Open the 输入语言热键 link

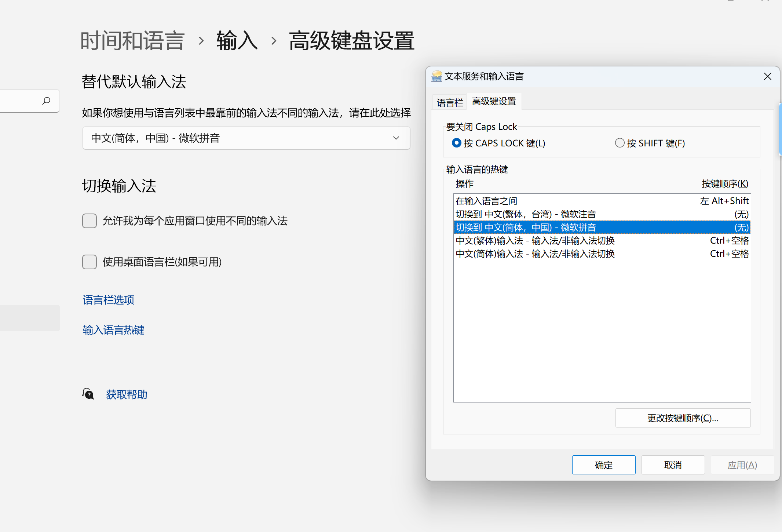(114, 330)
